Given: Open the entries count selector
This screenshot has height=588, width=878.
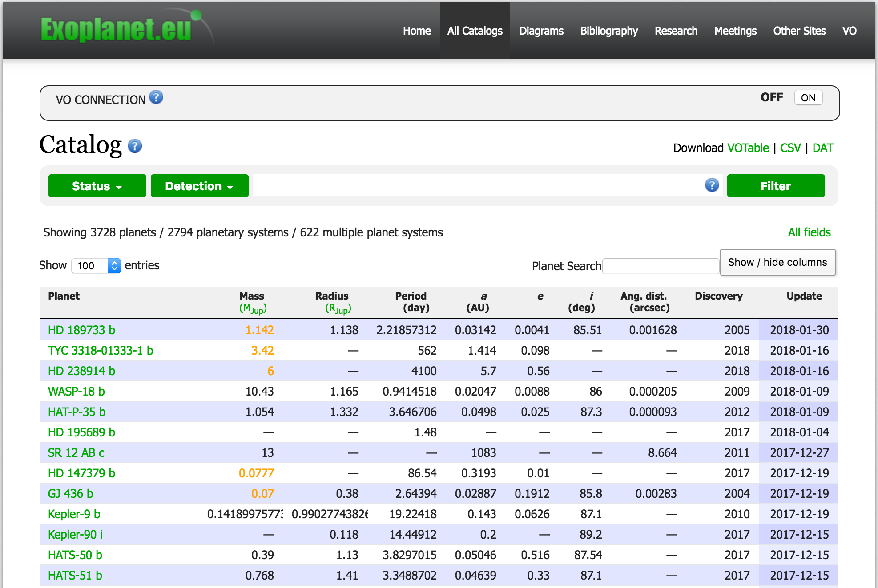Looking at the screenshot, I should pyautogui.click(x=96, y=266).
